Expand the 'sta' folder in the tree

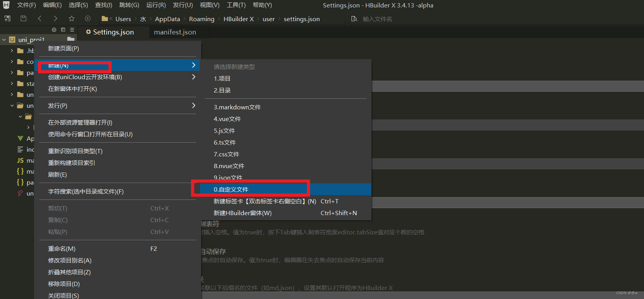(x=12, y=83)
